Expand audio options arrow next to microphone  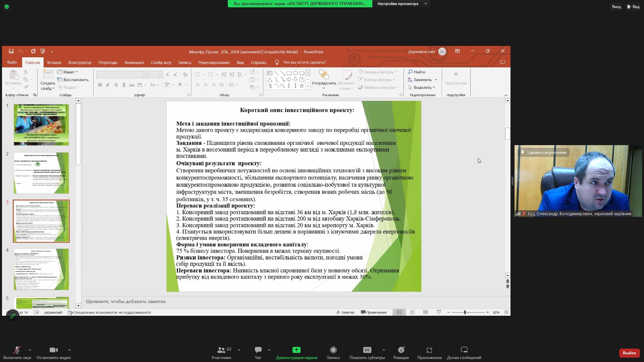(x=30, y=350)
